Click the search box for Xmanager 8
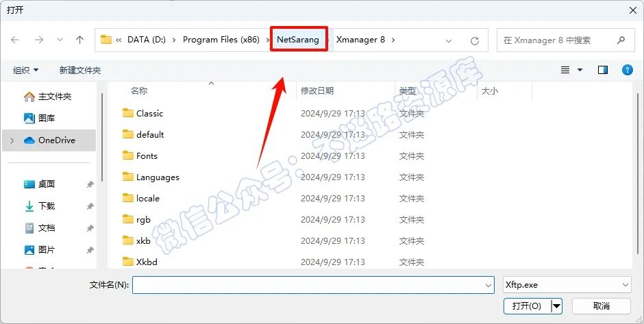The width and height of the screenshot is (644, 324). [565, 40]
